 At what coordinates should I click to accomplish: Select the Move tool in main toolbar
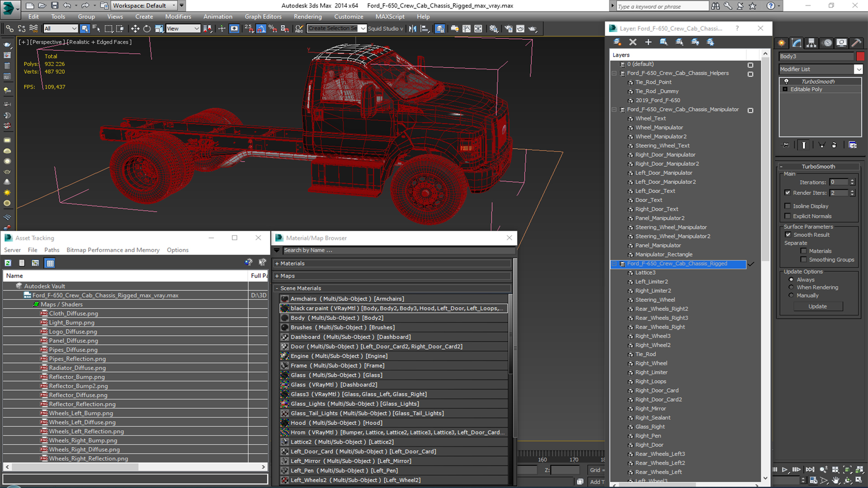[x=135, y=28]
